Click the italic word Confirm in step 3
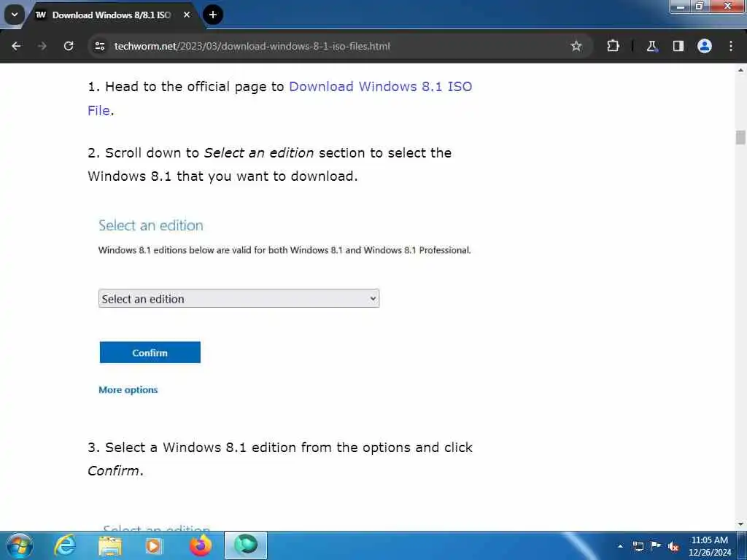Viewport: 747px width, 560px height. pyautogui.click(x=113, y=470)
